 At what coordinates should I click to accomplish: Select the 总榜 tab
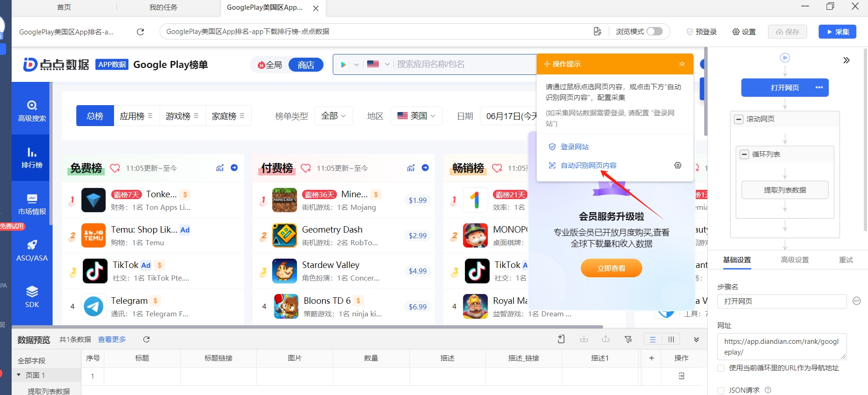[95, 116]
